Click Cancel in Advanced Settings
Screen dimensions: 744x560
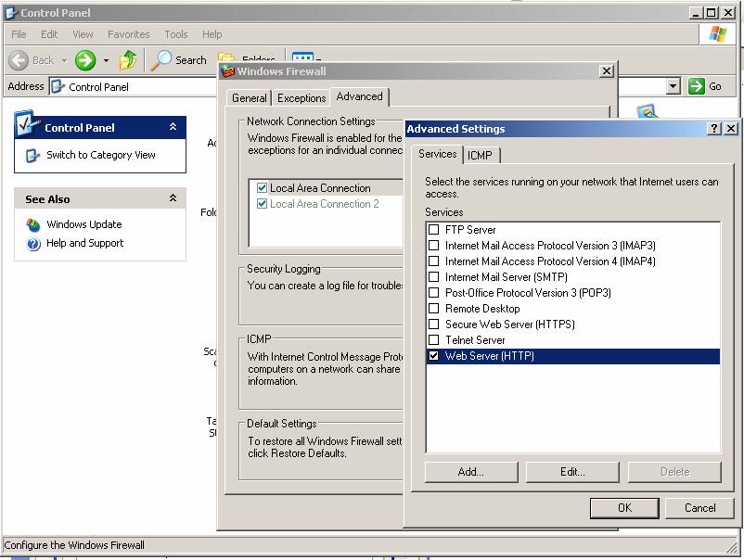click(x=699, y=508)
